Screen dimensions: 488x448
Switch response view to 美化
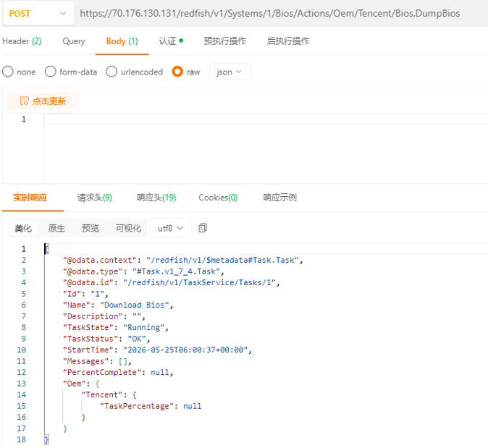click(23, 229)
